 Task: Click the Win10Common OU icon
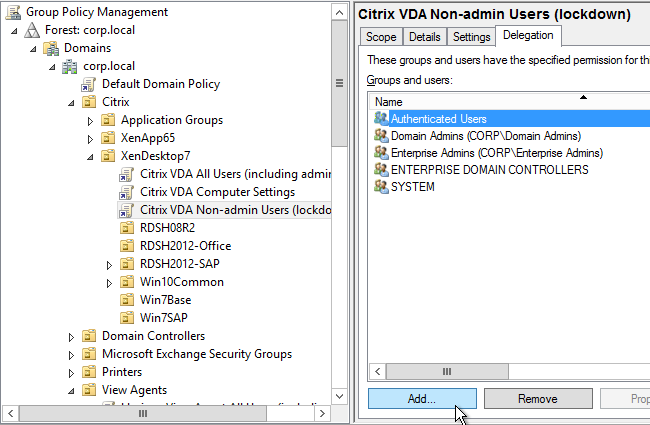[127, 282]
